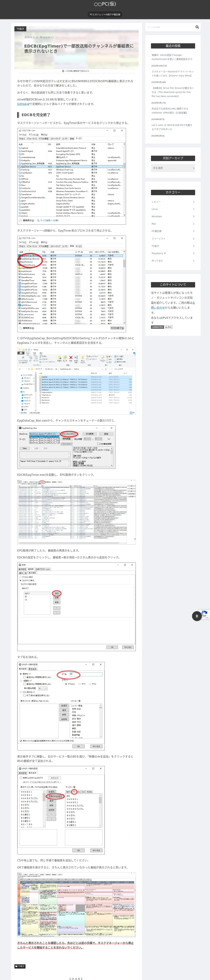Enlarge the 設定 window custom display screenshot
The height and width of the screenshot is (980, 210).
tap(76, 607)
